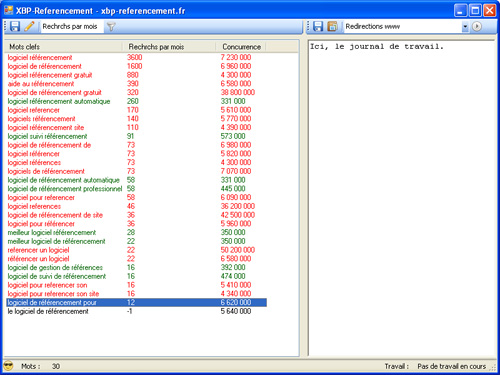
Task: Open the Redirections www dropdown arrow
Action: tap(465, 27)
